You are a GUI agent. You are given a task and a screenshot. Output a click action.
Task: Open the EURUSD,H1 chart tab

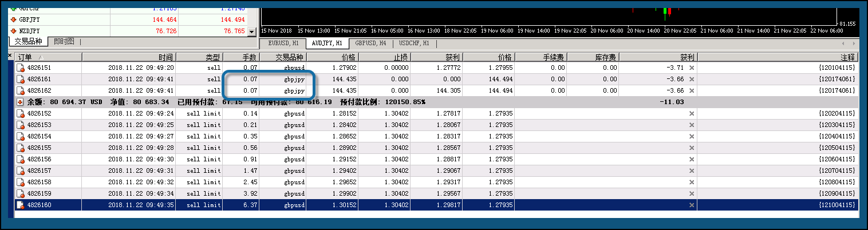(283, 43)
